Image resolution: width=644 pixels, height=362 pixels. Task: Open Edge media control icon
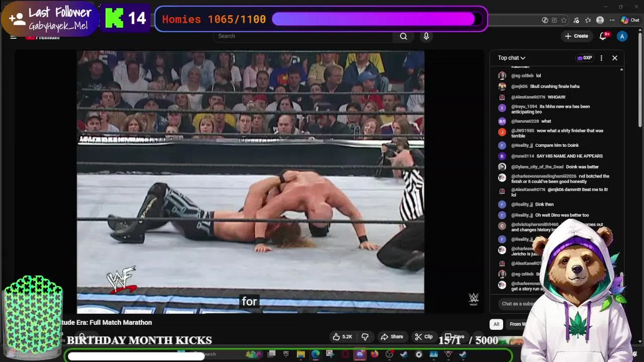point(576,20)
